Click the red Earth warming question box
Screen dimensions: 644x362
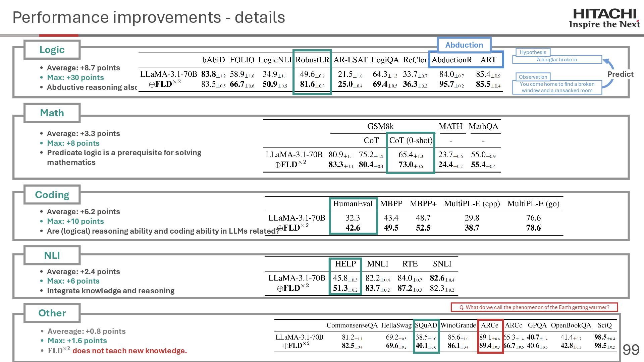534,307
